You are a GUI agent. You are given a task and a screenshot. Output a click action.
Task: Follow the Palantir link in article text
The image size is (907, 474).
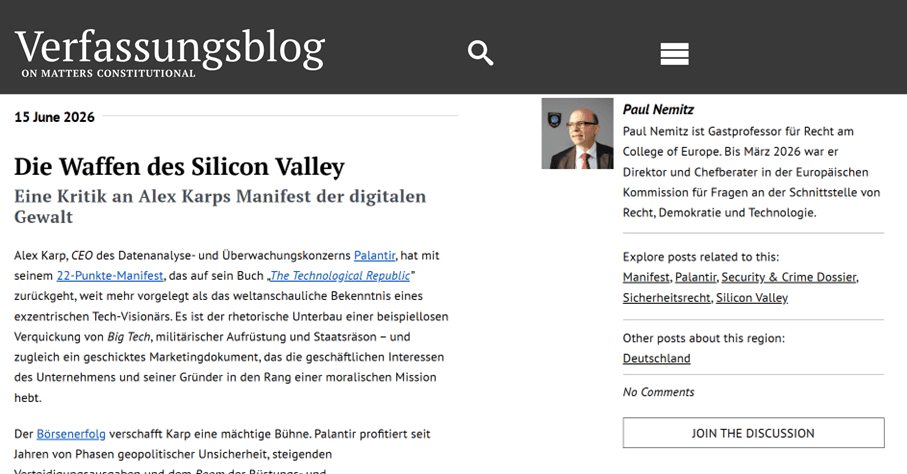pos(374,255)
